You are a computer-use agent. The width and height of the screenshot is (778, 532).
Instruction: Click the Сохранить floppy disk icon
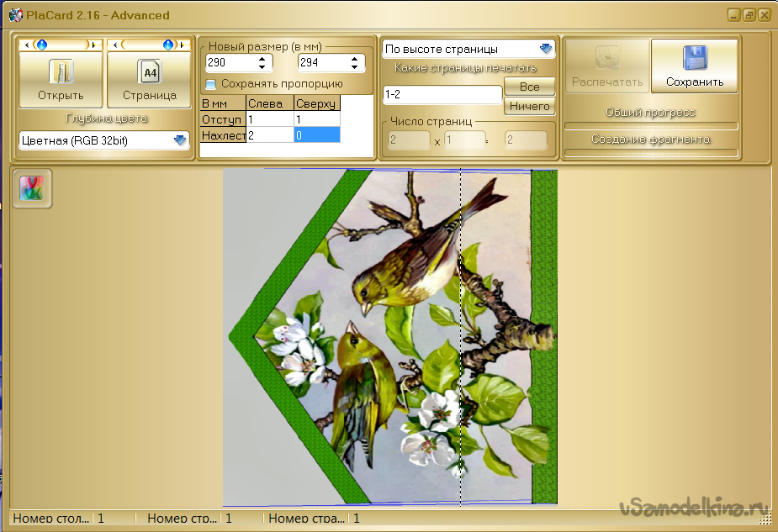(695, 59)
